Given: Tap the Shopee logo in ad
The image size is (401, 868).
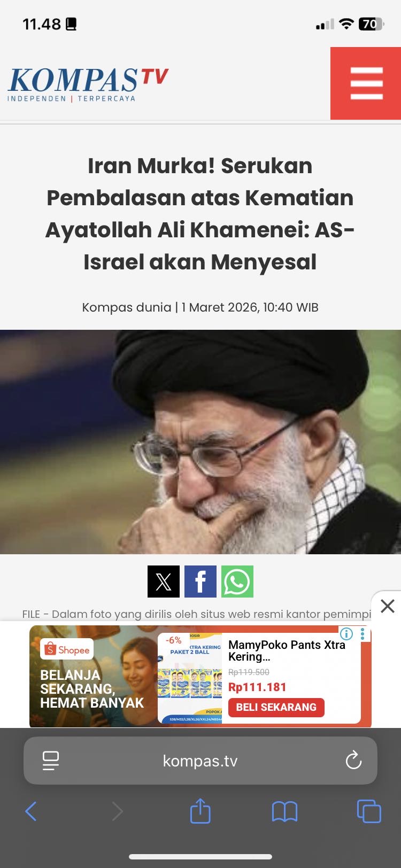Looking at the screenshot, I should click(67, 649).
